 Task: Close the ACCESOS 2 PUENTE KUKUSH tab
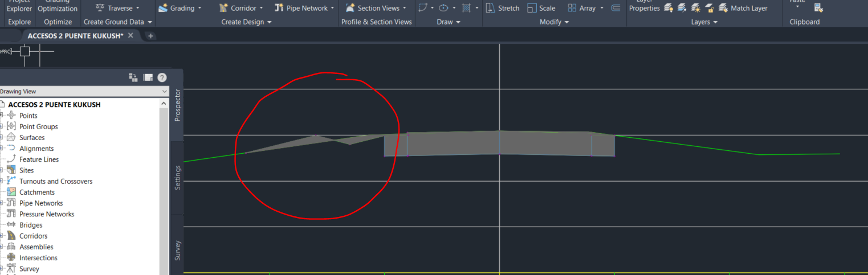click(131, 35)
